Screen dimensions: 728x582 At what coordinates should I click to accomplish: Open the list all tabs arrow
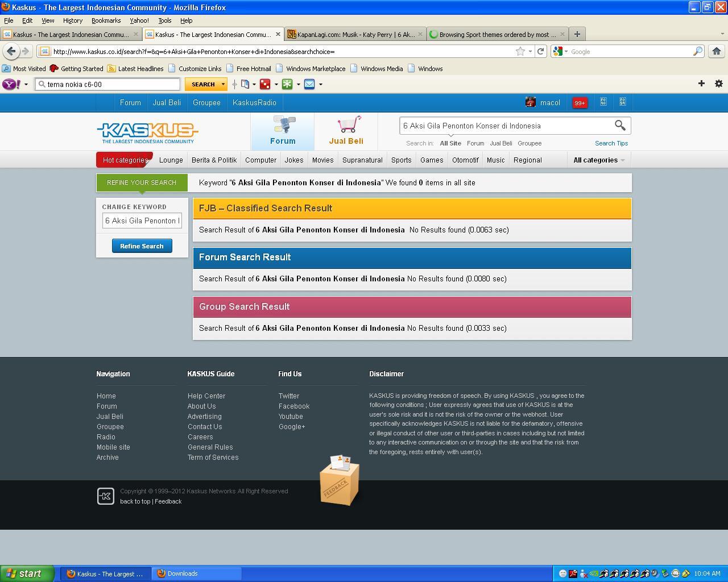pyautogui.click(x=722, y=34)
